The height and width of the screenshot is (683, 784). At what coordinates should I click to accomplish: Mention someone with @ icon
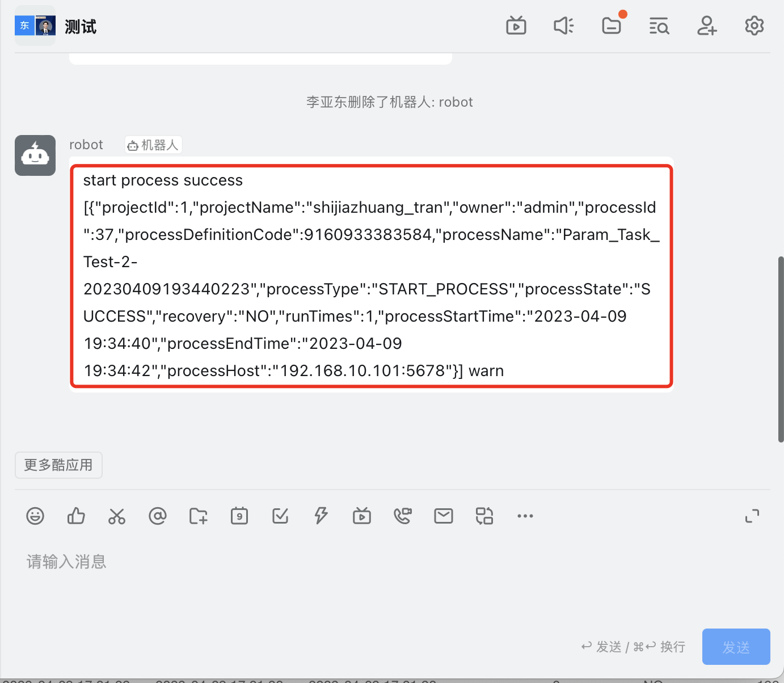[x=158, y=516]
